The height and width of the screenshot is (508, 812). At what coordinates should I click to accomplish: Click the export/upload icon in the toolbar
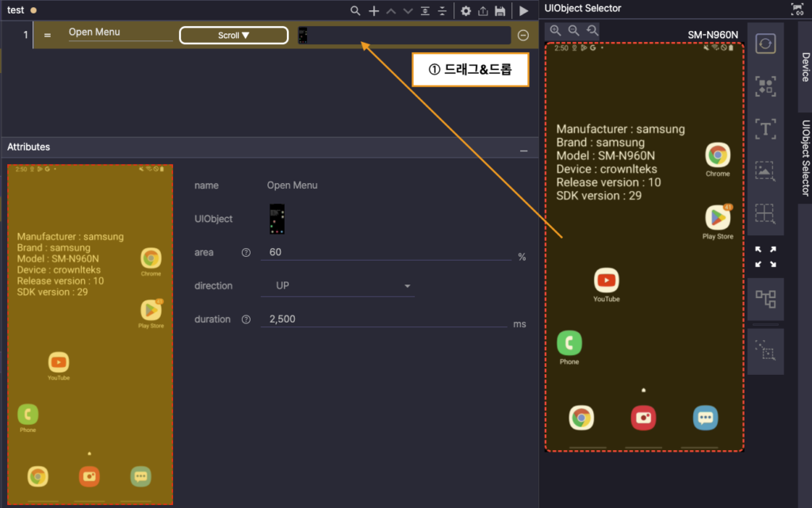click(483, 11)
